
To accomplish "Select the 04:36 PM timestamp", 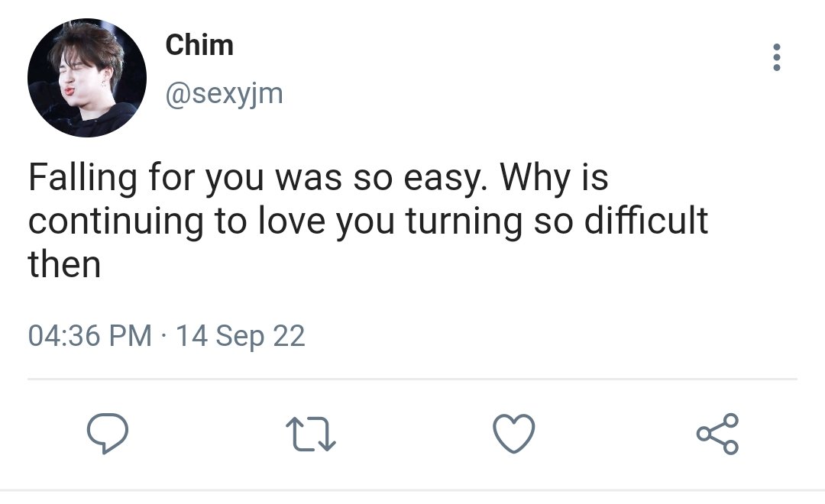I will [x=90, y=336].
